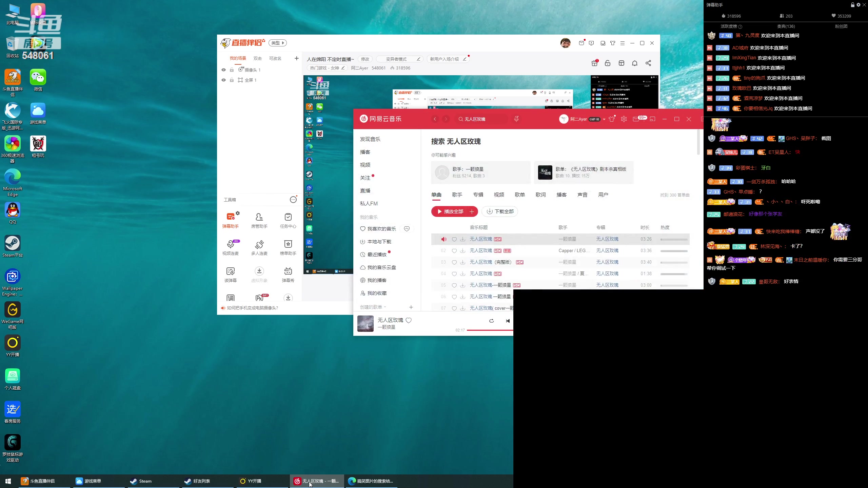Click the Windows Start button
868x488 pixels.
8,481
